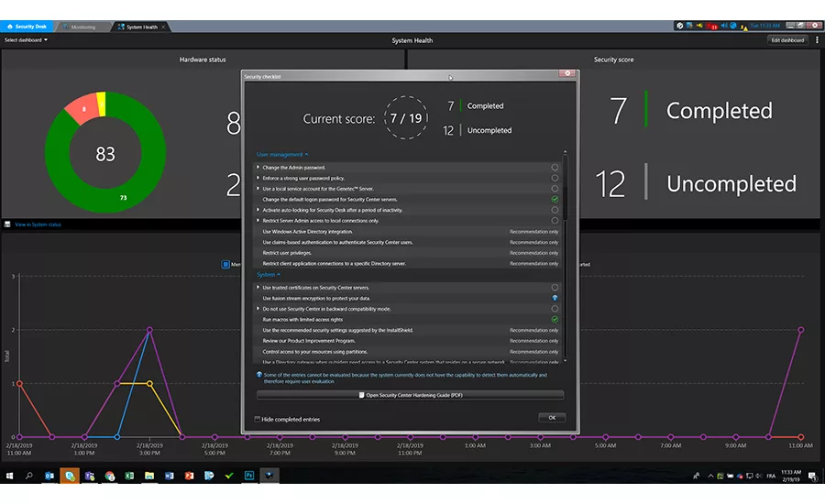
Task: Click purple data point peak at 2/18/2019 3:00 PM
Action: [149, 330]
